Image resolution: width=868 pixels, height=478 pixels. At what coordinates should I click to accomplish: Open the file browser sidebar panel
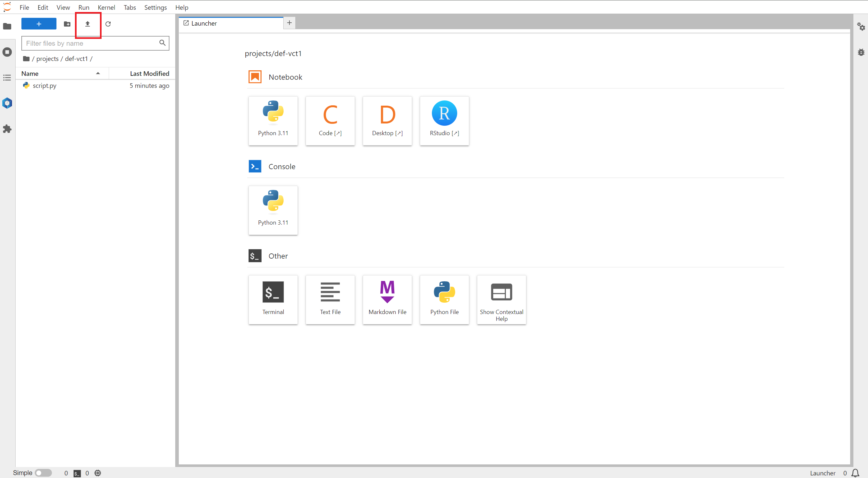pos(7,27)
